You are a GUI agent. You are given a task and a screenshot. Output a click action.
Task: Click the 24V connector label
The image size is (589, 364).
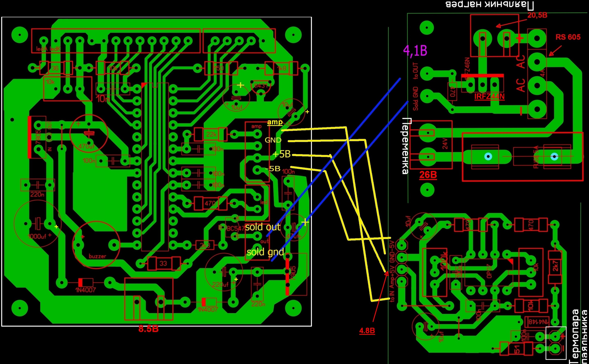[x=445, y=143]
